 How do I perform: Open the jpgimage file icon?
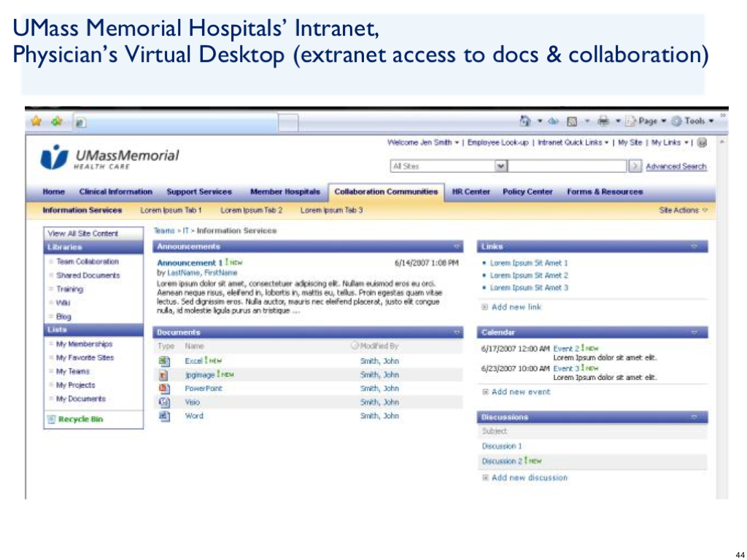tap(164, 375)
